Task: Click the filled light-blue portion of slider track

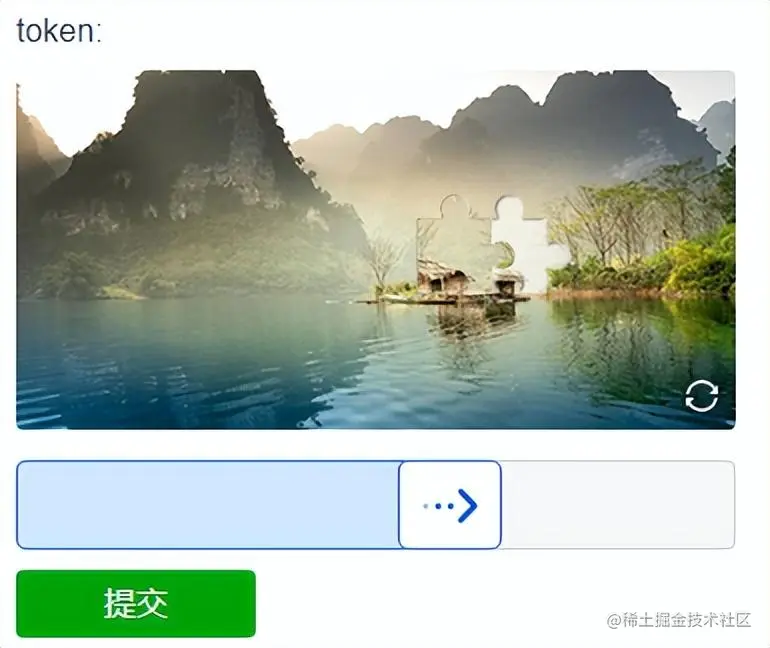Action: pyautogui.click(x=208, y=505)
